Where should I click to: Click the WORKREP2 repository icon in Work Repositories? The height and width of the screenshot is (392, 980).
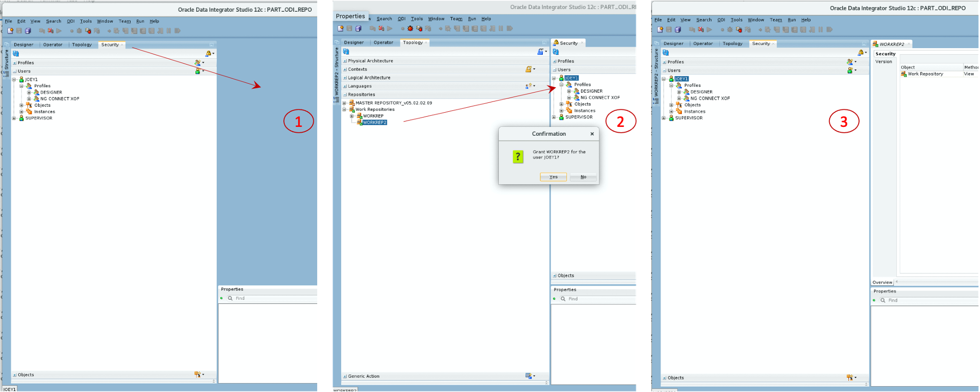(359, 122)
